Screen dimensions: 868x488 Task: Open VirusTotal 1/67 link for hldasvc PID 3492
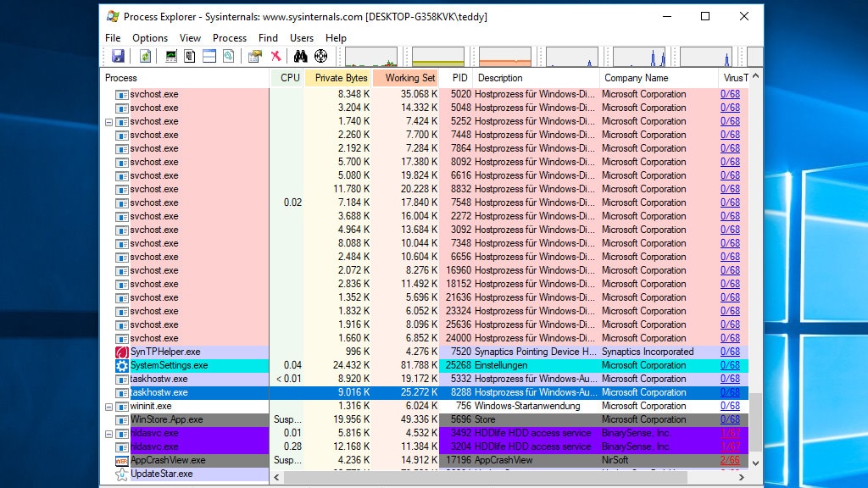(730, 433)
